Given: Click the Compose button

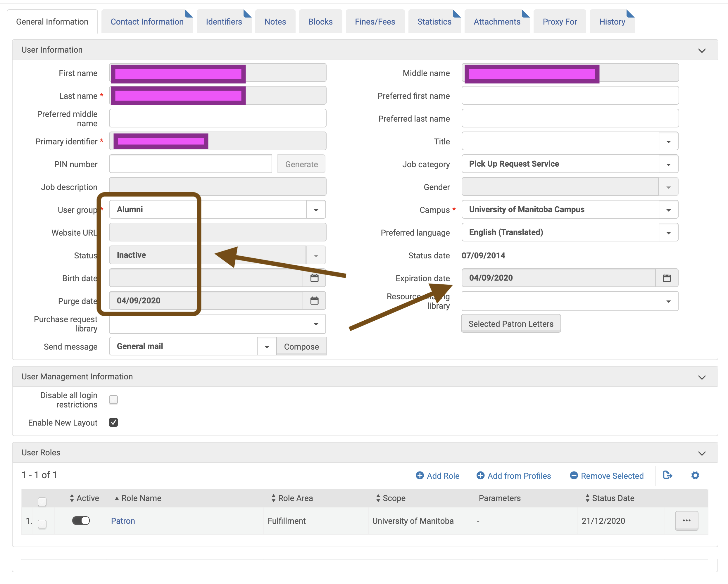Looking at the screenshot, I should [301, 346].
